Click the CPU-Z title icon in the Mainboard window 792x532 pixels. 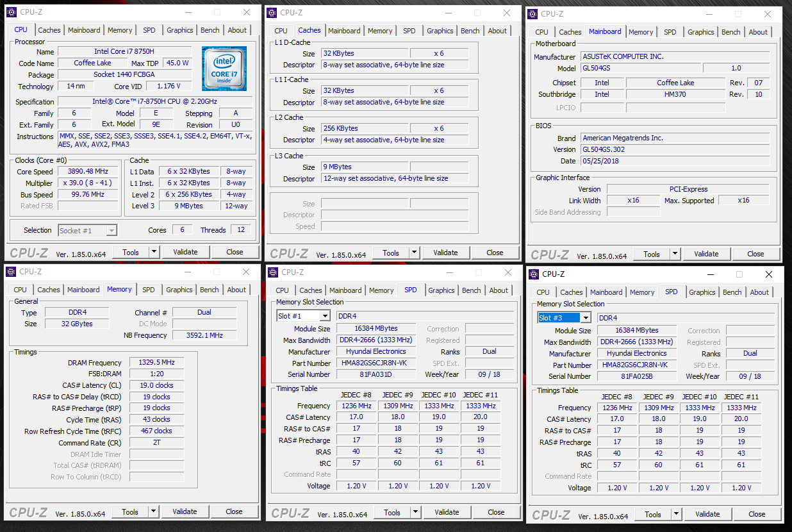pos(532,13)
